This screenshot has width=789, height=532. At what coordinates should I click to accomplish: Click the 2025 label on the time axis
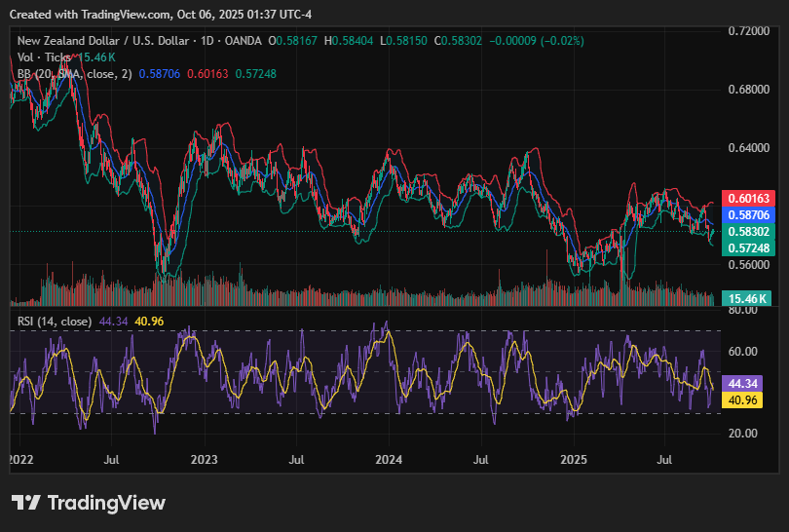pyautogui.click(x=574, y=458)
